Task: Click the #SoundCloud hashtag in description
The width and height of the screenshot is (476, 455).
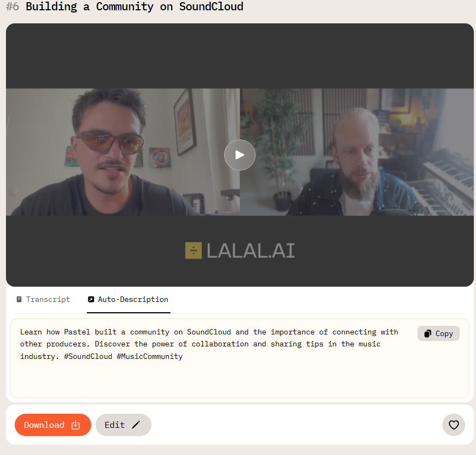Action: [88, 356]
